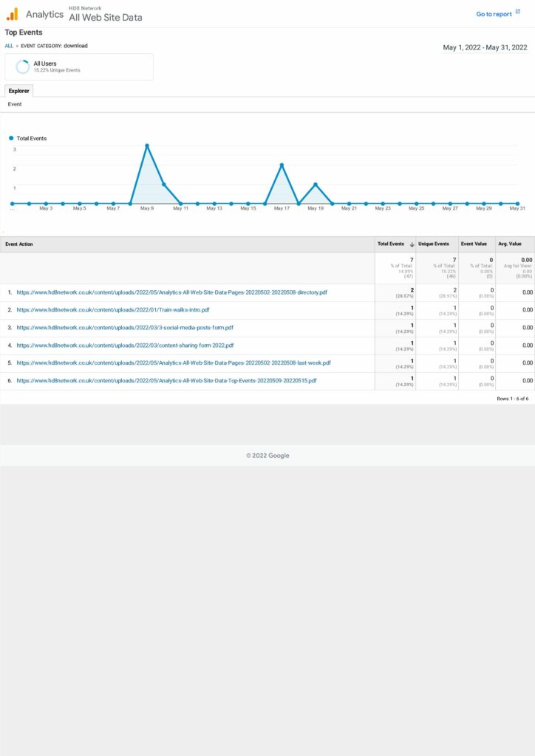This screenshot has width=535, height=756.
Task: Switch to the Explorer tab
Action: [x=18, y=91]
